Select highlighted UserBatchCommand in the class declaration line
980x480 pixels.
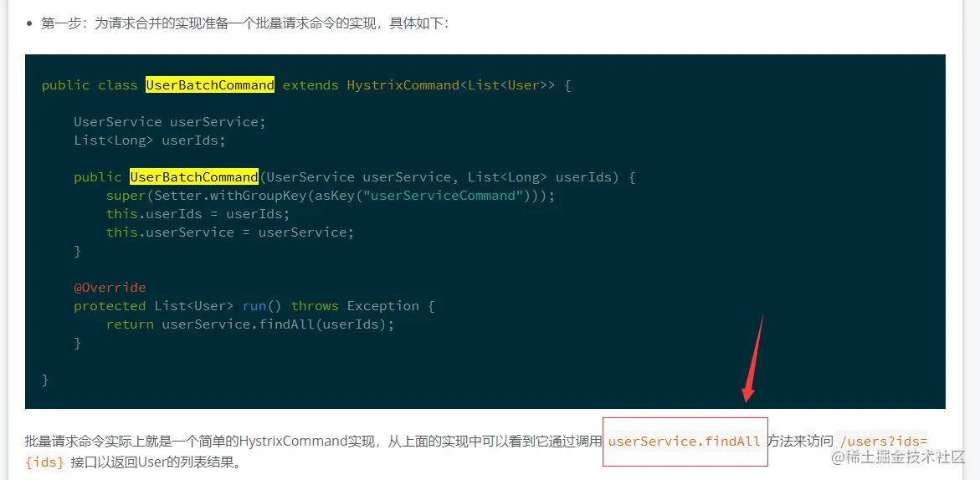(x=210, y=85)
